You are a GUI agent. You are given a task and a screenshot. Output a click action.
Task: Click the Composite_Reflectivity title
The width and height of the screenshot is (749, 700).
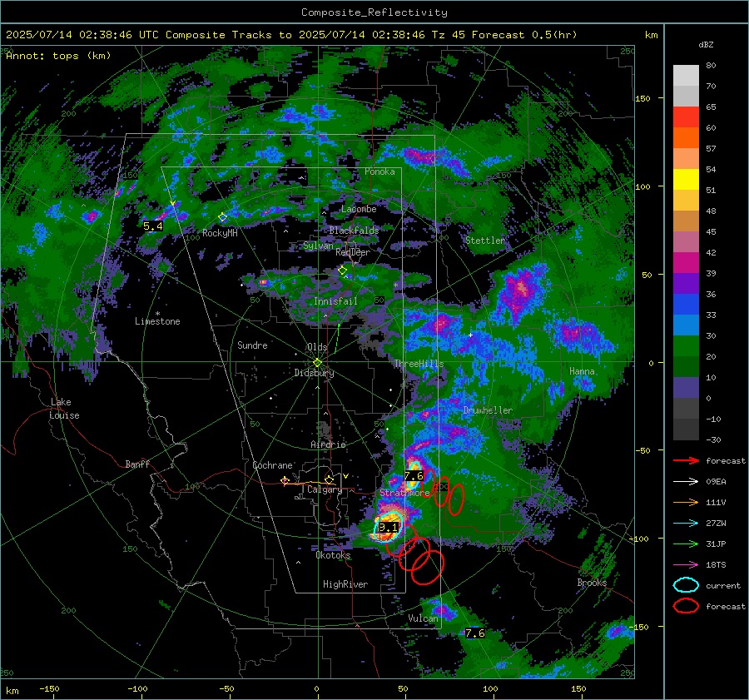pyautogui.click(x=374, y=12)
